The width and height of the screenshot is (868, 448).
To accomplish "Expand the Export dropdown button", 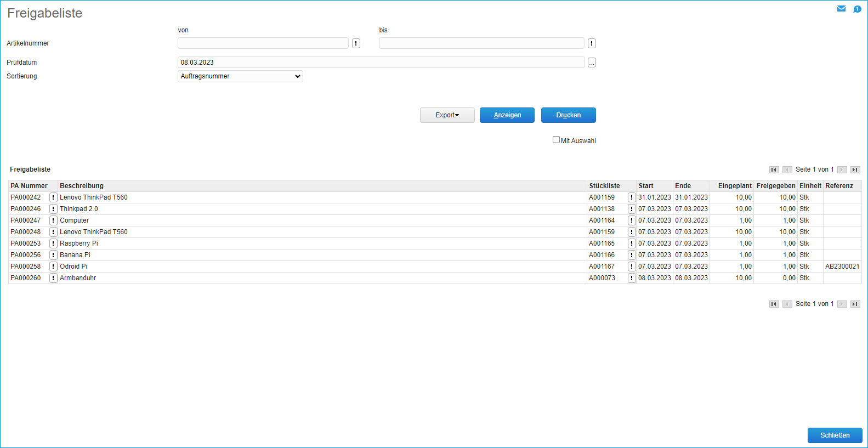I will 447,115.
